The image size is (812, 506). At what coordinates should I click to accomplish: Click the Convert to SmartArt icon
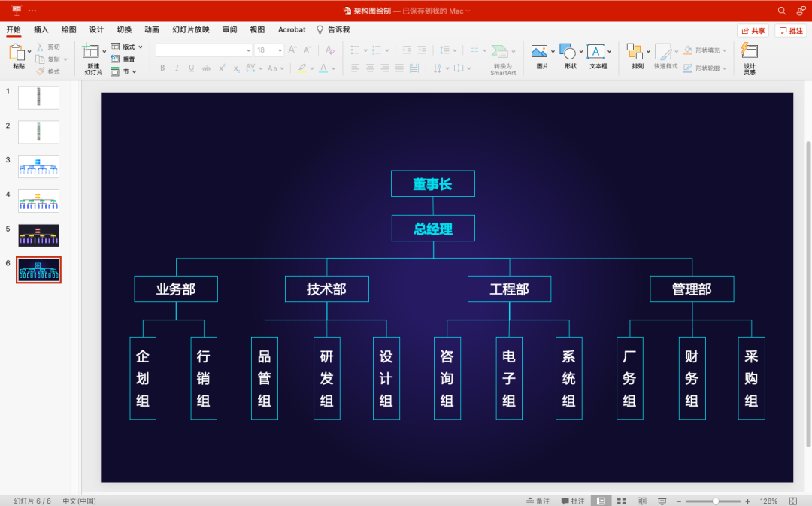point(500,51)
